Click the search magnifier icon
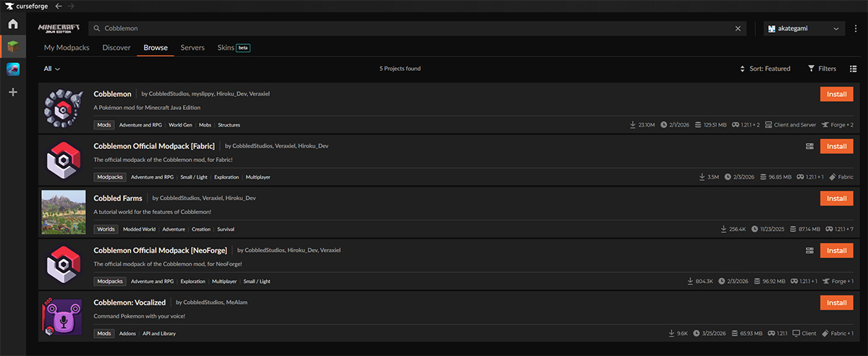 [96, 28]
